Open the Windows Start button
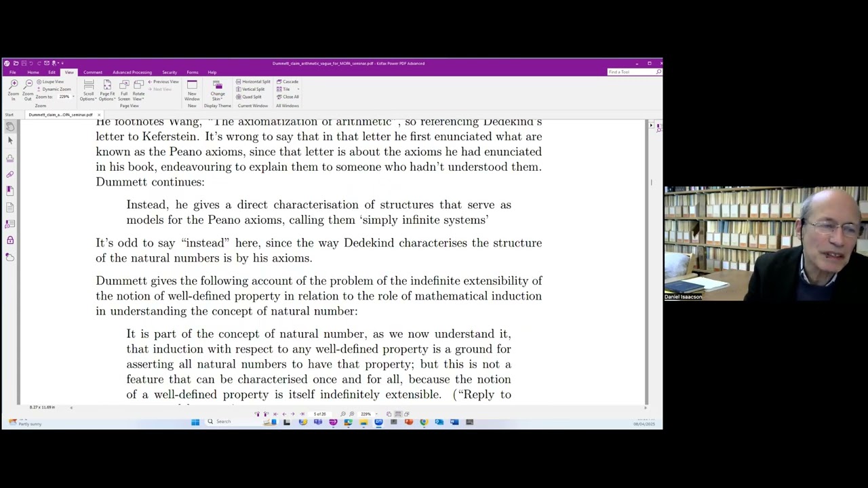This screenshot has height=488, width=868. [195, 422]
